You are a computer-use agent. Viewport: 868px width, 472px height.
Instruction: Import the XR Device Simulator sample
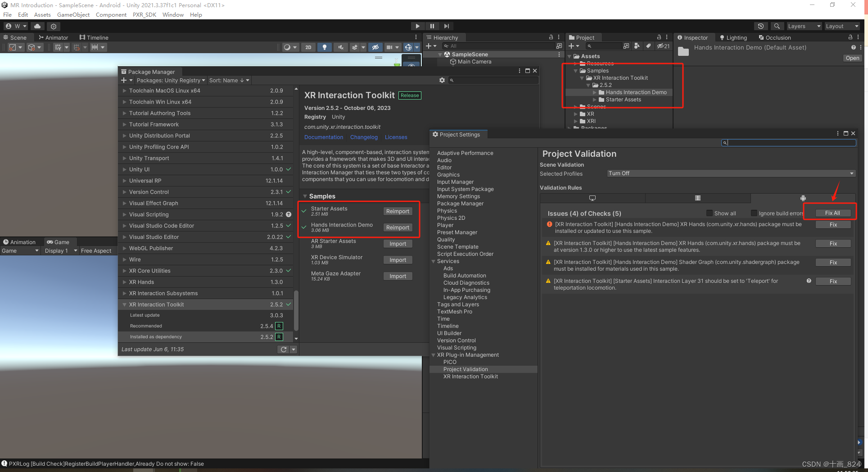[x=398, y=260]
